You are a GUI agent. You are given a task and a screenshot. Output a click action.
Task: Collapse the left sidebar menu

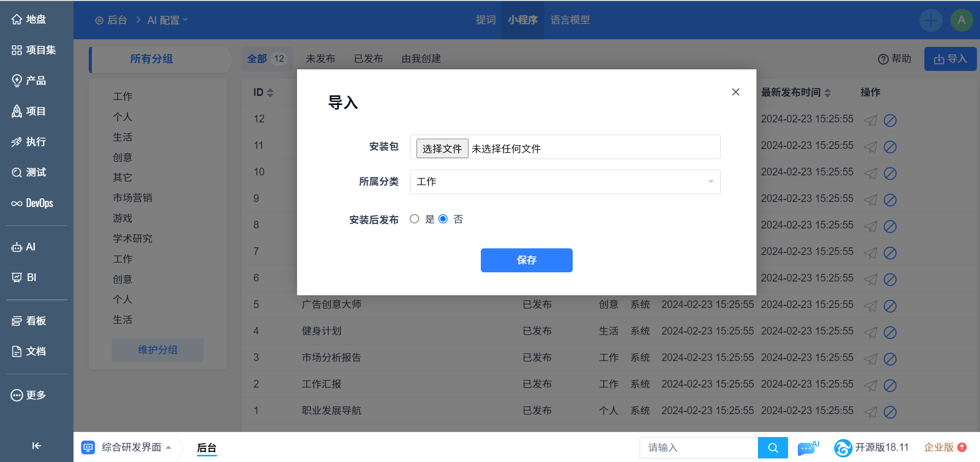tap(36, 446)
